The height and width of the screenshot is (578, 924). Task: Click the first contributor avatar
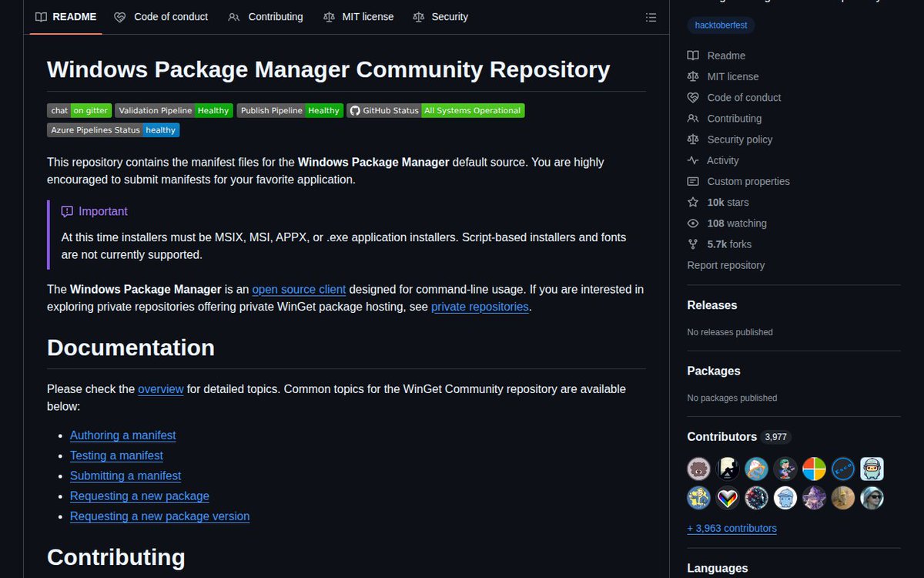point(698,468)
